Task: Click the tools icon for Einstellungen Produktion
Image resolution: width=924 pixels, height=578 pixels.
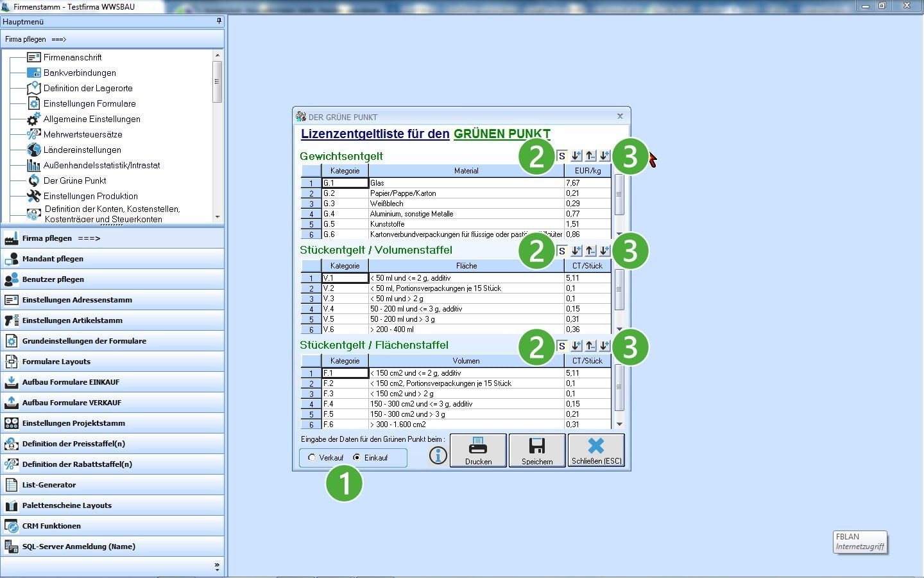Action: (x=34, y=196)
